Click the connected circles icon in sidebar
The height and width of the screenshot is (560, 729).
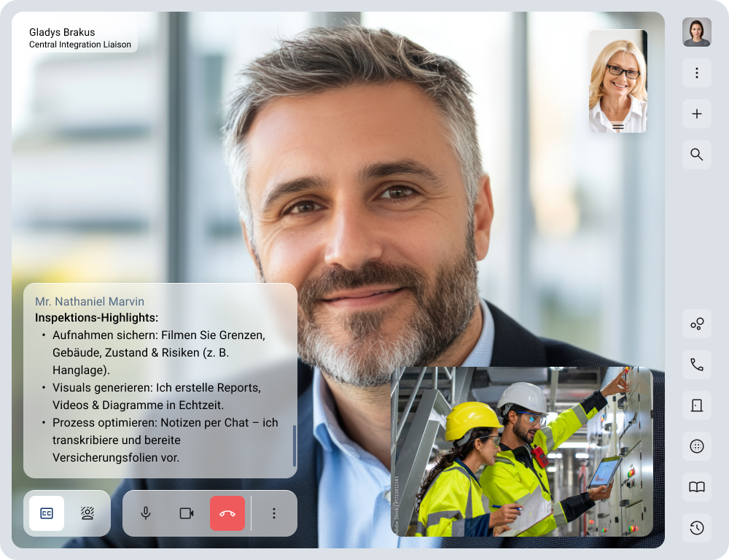[697, 324]
